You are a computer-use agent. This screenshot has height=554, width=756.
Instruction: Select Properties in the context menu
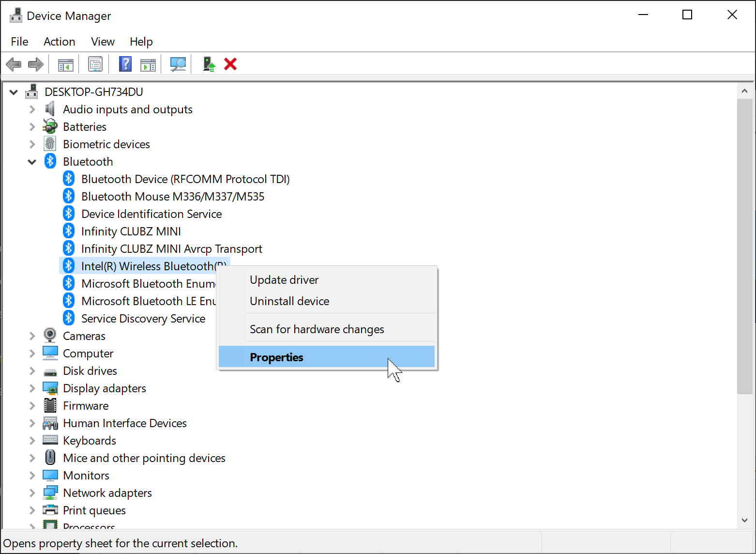[x=327, y=357]
